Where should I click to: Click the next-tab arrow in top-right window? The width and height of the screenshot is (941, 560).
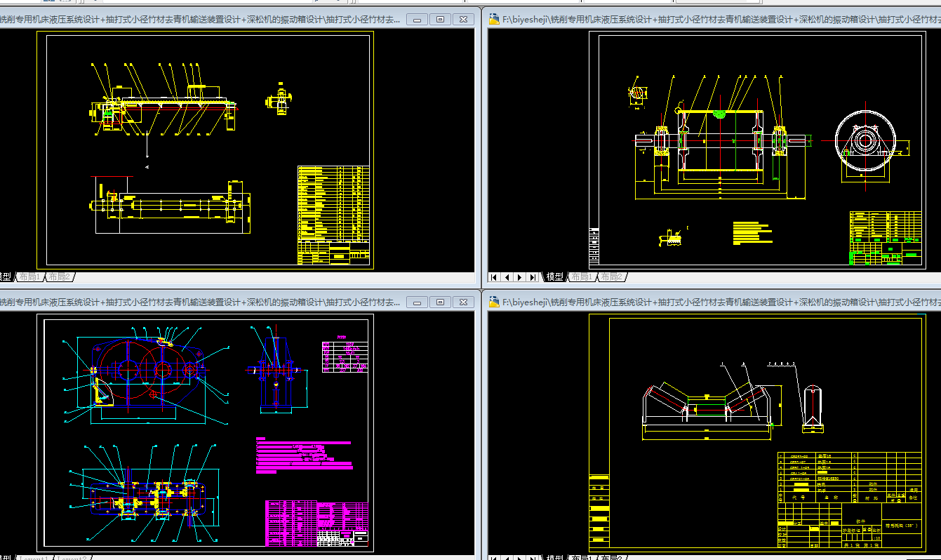tap(520, 277)
